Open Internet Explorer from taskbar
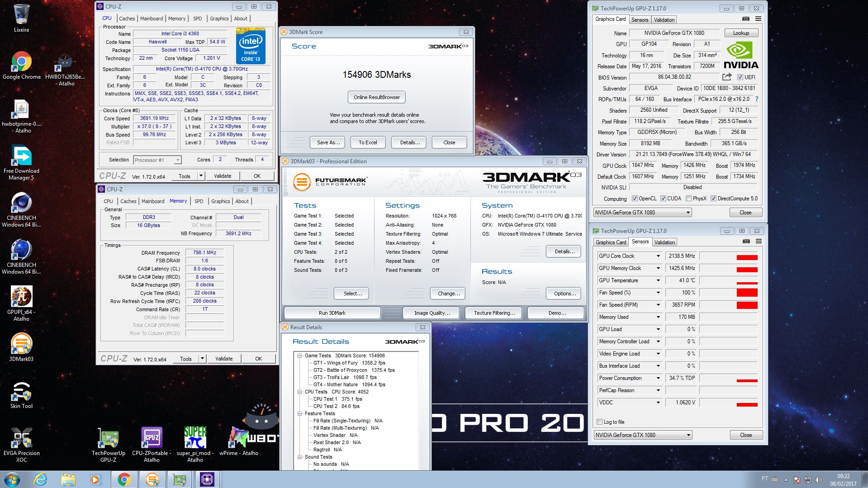The width and height of the screenshot is (868, 488). (x=41, y=479)
